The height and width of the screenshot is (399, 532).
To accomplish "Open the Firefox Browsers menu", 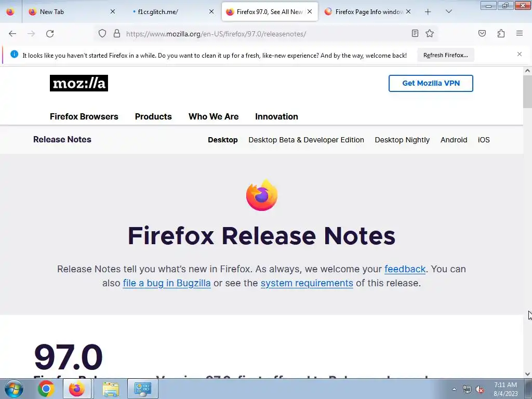I will tap(84, 116).
